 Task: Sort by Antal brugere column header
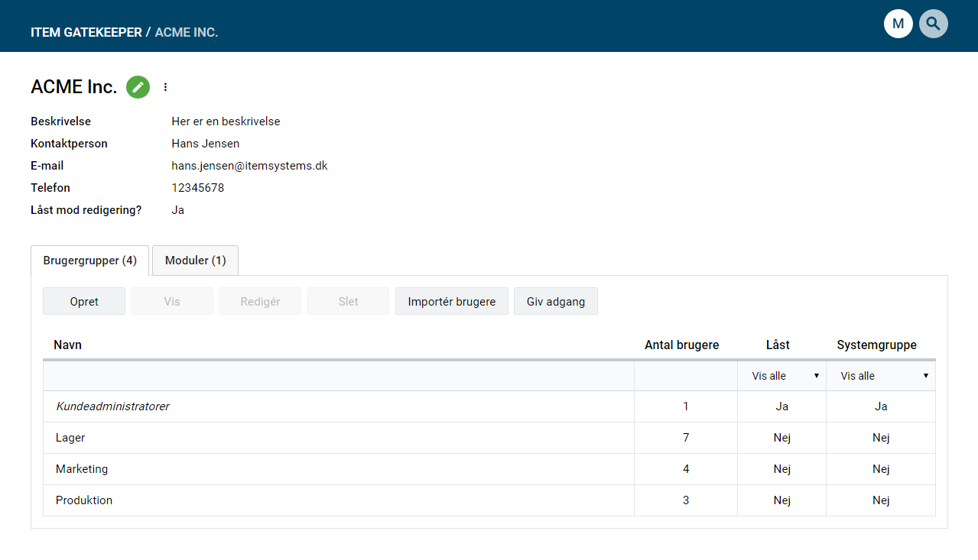(x=681, y=345)
